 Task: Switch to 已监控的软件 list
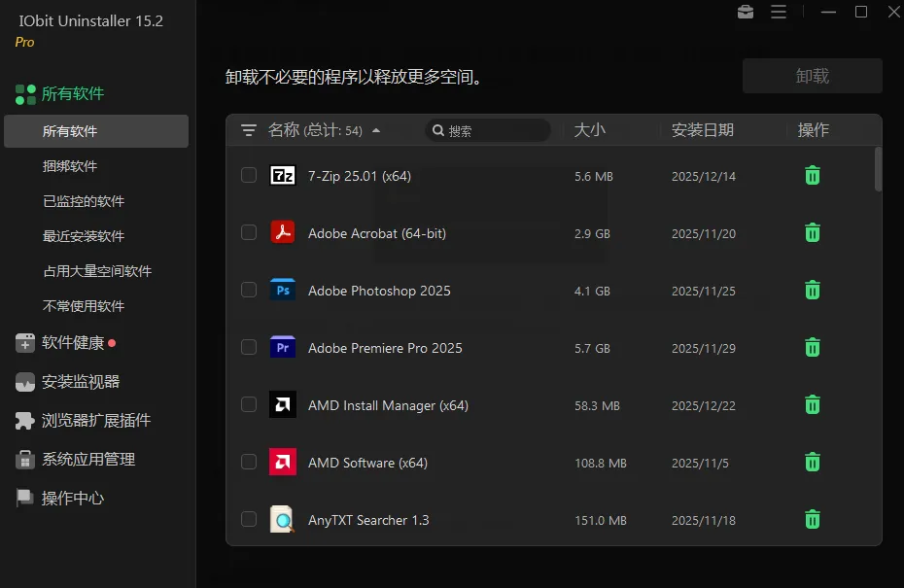(84, 201)
